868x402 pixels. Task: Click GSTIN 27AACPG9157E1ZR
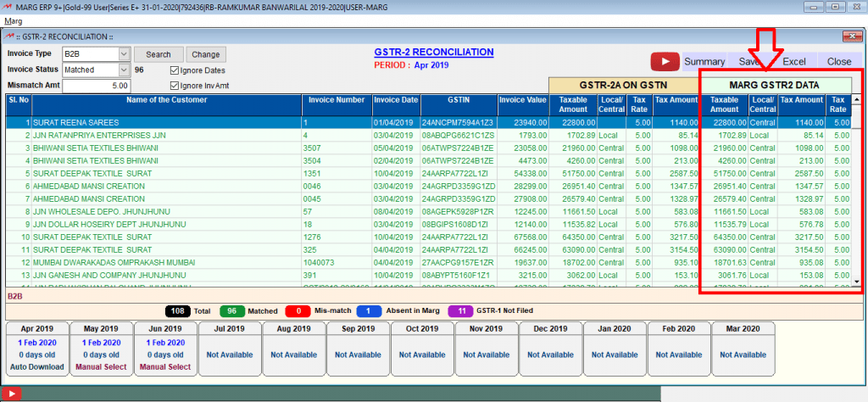coord(459,262)
